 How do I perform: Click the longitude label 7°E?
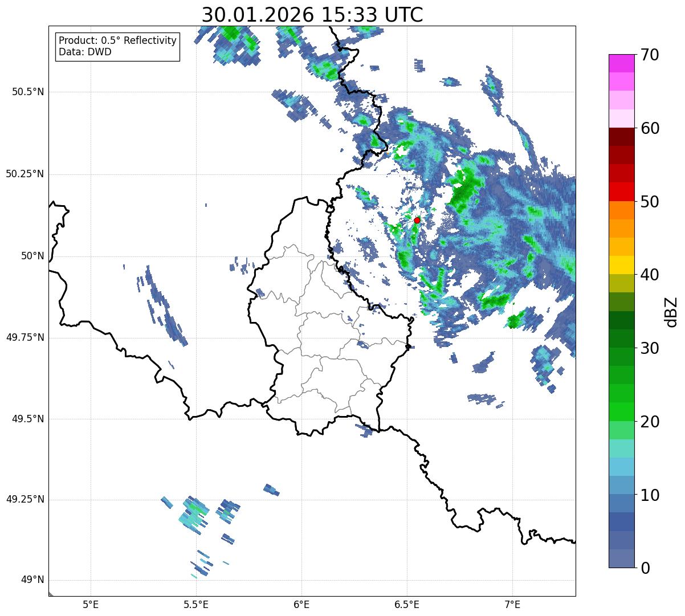tap(512, 604)
